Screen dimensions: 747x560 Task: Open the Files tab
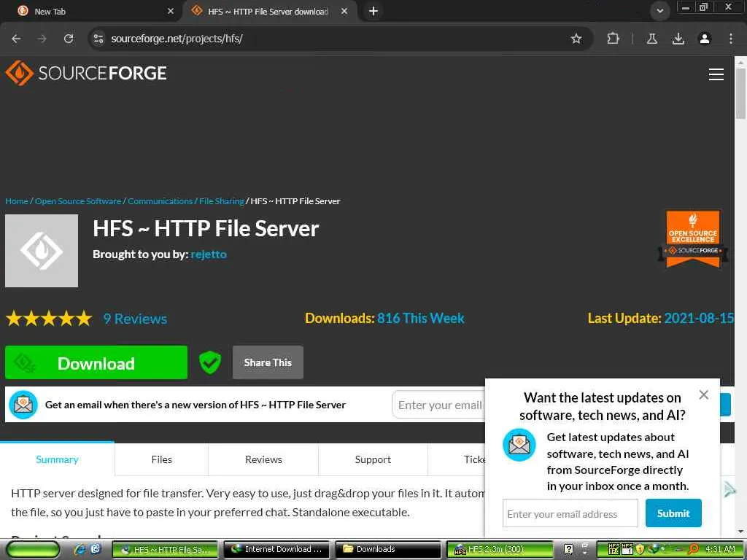pos(161,459)
